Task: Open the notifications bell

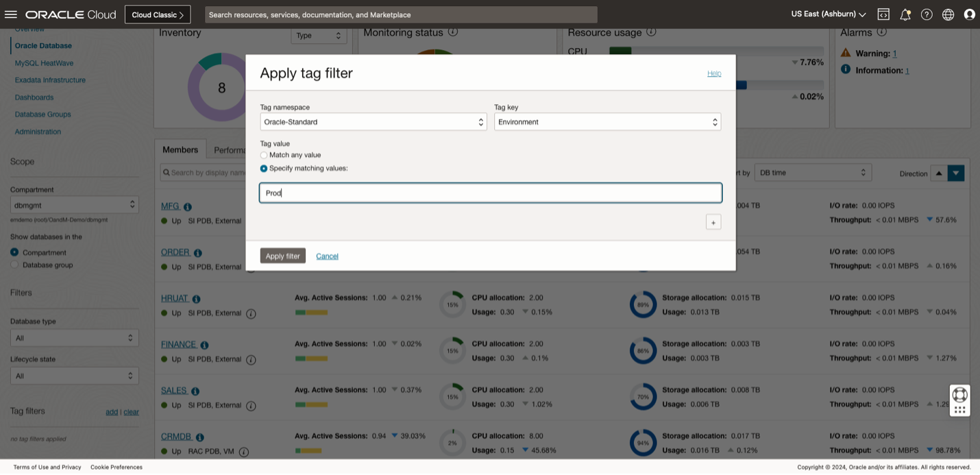Action: point(905,14)
